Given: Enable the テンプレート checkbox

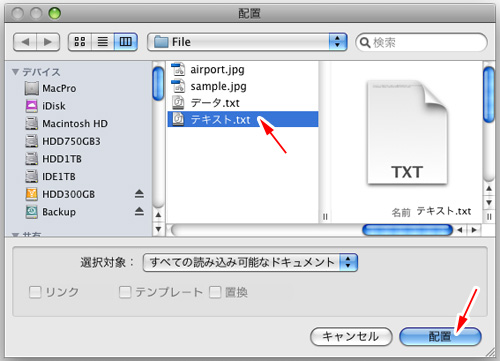Looking at the screenshot, I should click(125, 292).
